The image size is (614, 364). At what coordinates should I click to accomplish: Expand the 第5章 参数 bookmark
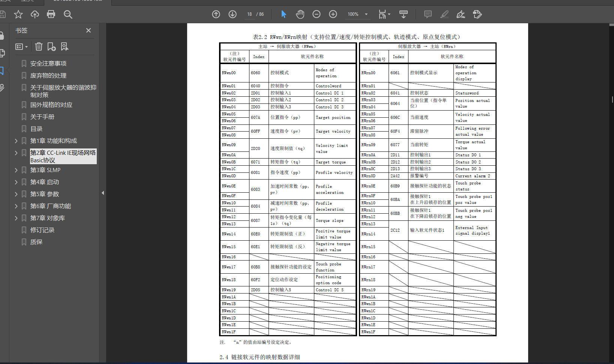click(16, 194)
